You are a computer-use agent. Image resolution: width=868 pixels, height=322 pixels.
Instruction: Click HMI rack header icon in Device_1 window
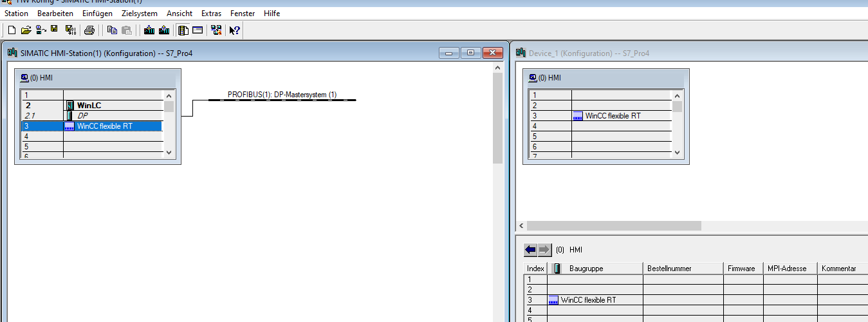(533, 77)
